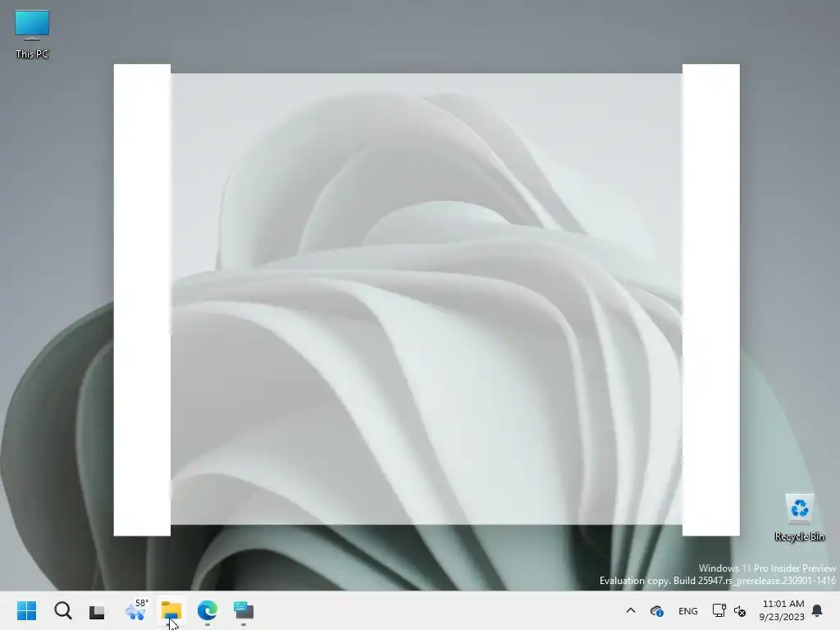840x630 pixels.
Task: Open Task View on the taskbar
Action: tap(98, 611)
